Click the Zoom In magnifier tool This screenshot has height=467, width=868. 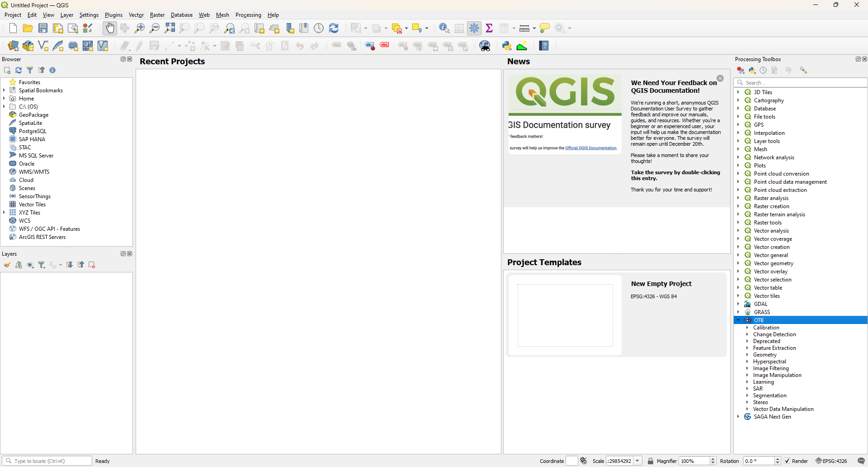pos(140,28)
